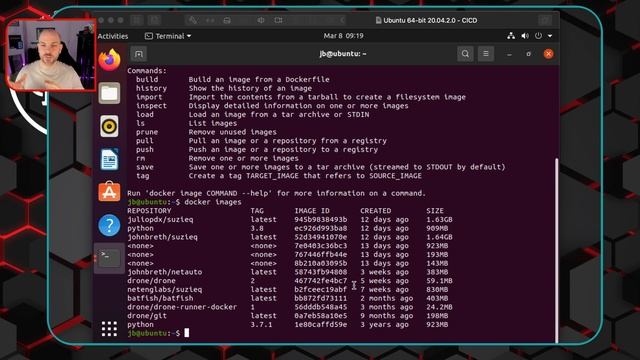Click the johnbreth/suzieq repository name
Image resolution: width=640 pixels, height=360 pixels.
click(162, 237)
